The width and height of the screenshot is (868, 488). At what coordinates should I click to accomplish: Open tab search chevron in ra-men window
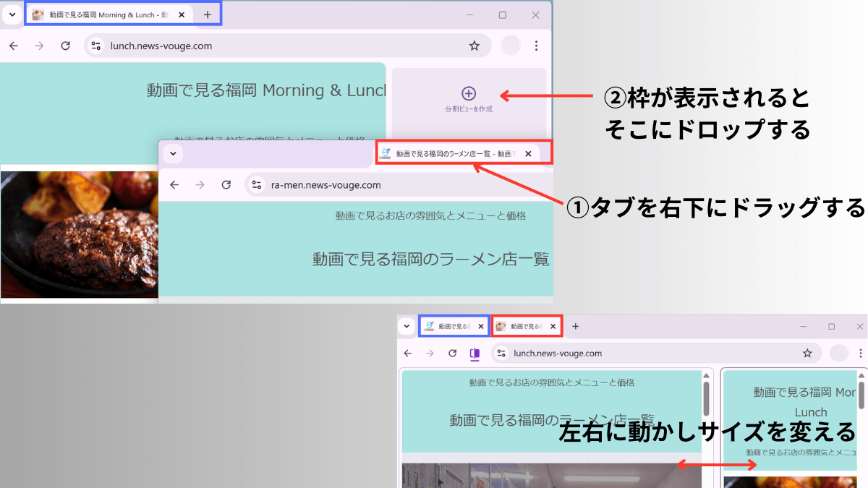(173, 153)
